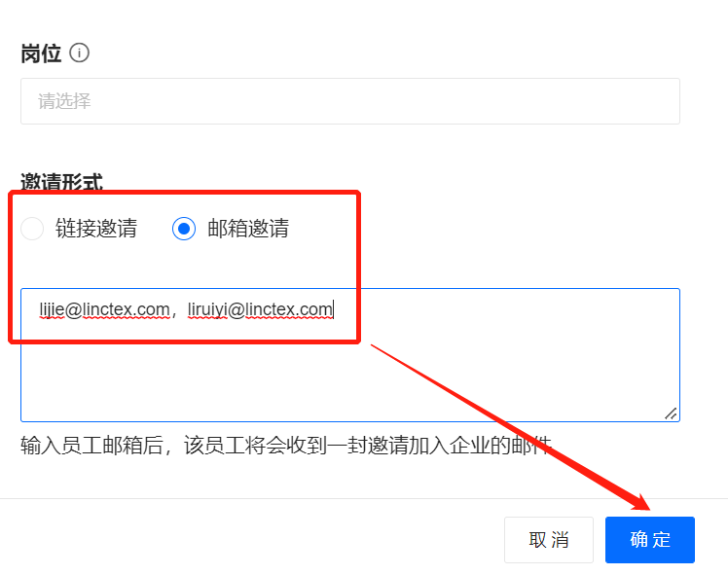
Task: Click the info icon beside 岗位
Action: (80, 54)
